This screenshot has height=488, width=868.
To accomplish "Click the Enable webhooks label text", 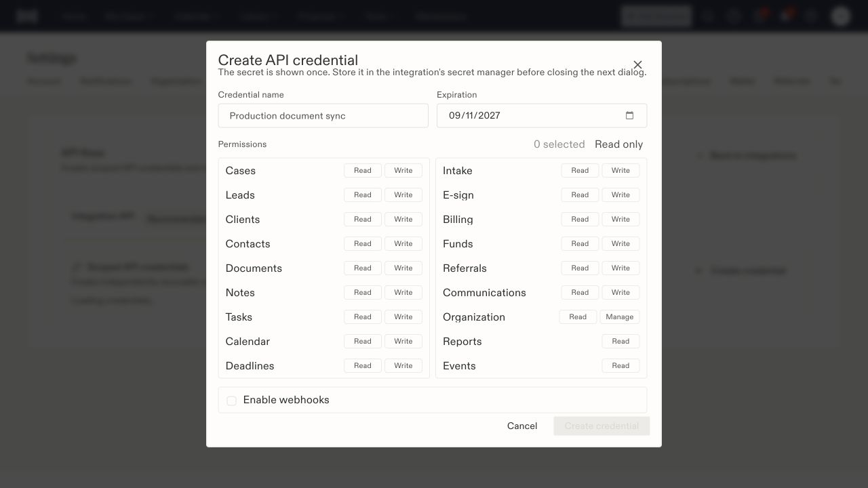I will 286,400.
